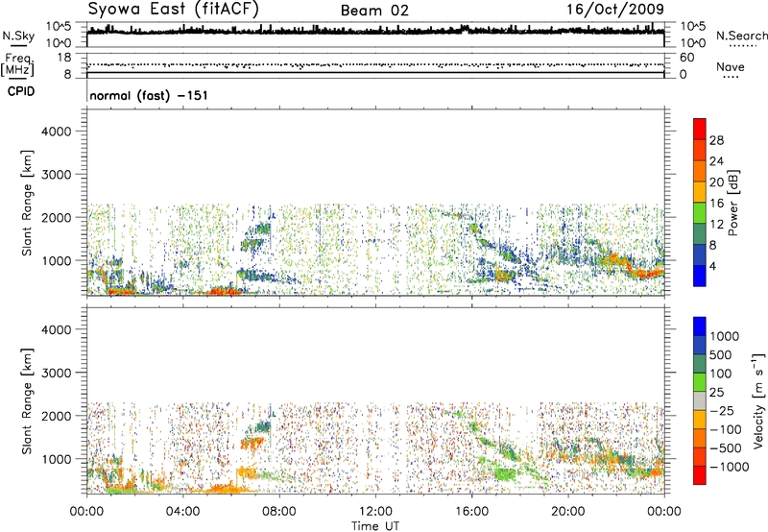
Task: Click the '4000' tick in the power panel
Action: pos(57,132)
